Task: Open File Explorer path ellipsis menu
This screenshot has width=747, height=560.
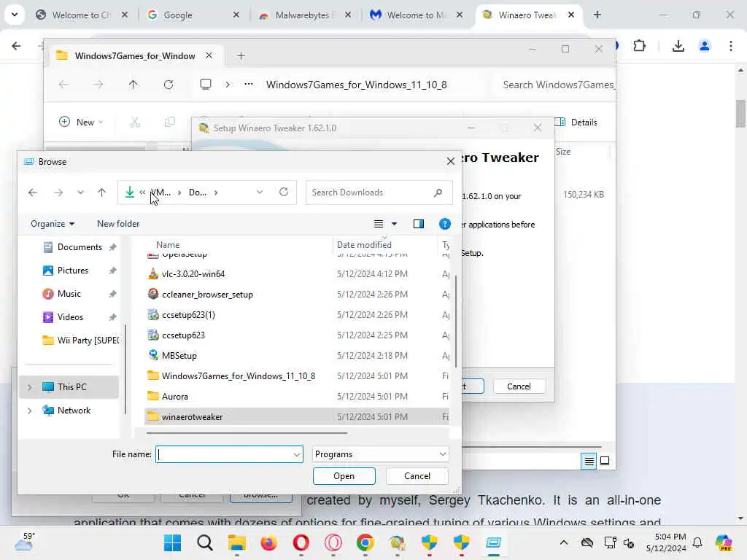Action: pyautogui.click(x=249, y=85)
